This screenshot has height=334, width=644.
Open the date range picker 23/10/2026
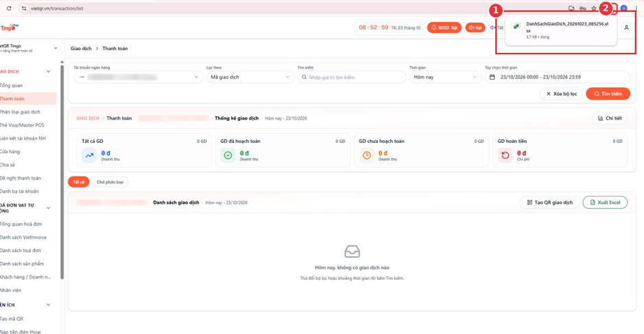[557, 77]
